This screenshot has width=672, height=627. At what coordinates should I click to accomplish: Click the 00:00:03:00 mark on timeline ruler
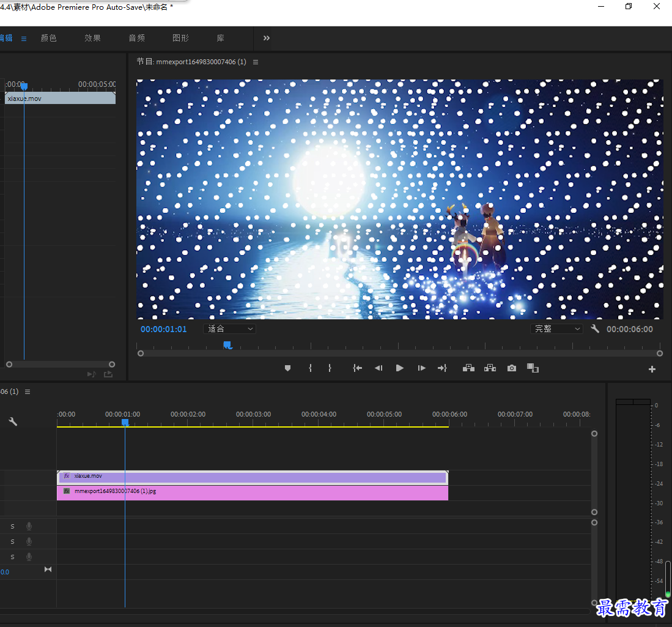(x=253, y=414)
